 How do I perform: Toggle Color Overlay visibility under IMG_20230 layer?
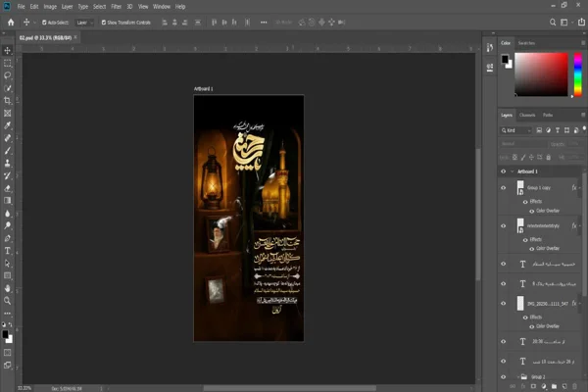point(531,326)
